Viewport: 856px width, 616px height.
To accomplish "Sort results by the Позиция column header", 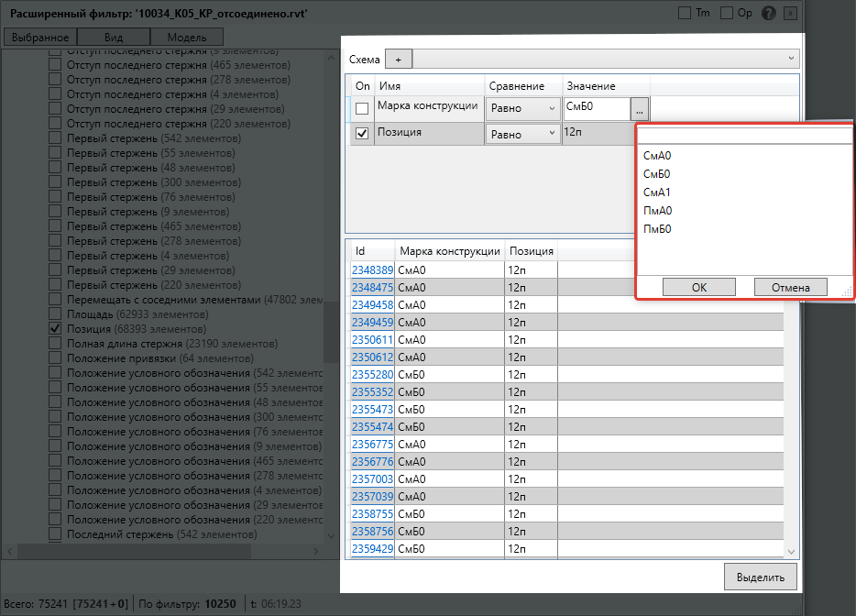I will (532, 250).
